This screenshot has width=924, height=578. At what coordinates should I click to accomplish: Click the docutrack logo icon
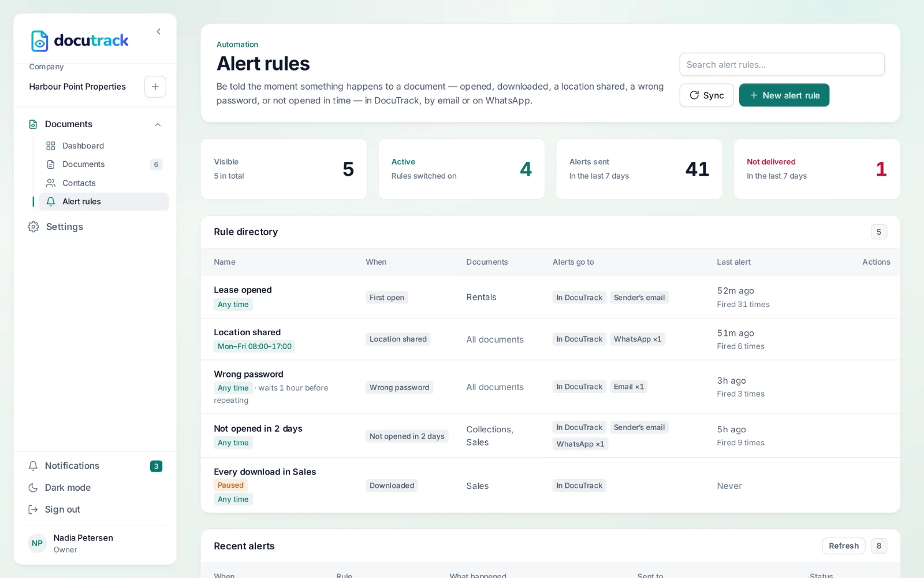pyautogui.click(x=39, y=41)
